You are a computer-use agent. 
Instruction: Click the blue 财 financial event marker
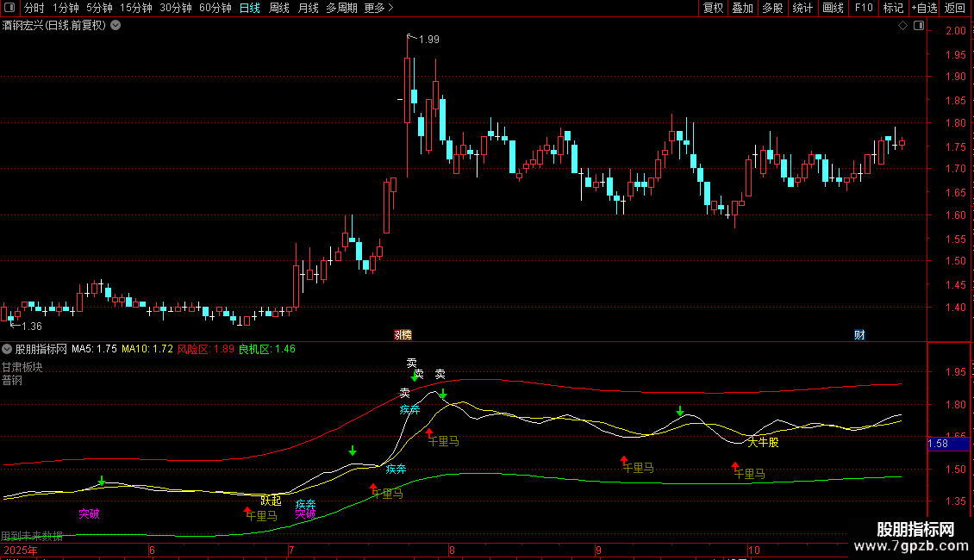[x=859, y=334]
